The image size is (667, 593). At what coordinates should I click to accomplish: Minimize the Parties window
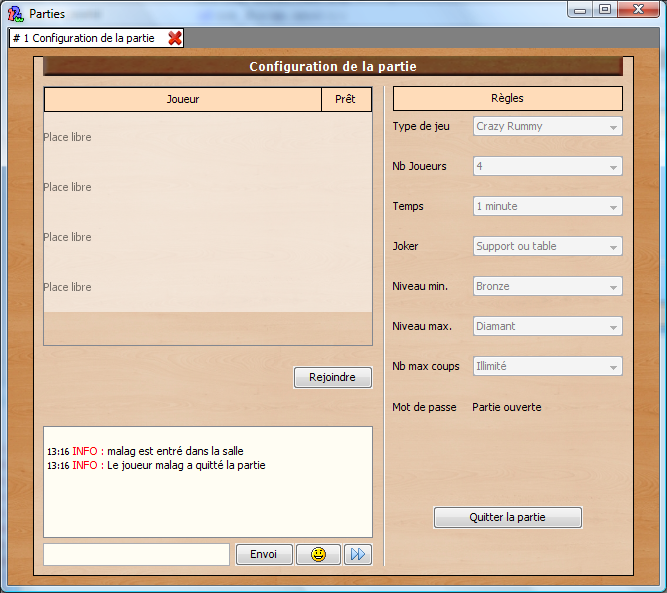(580, 9)
